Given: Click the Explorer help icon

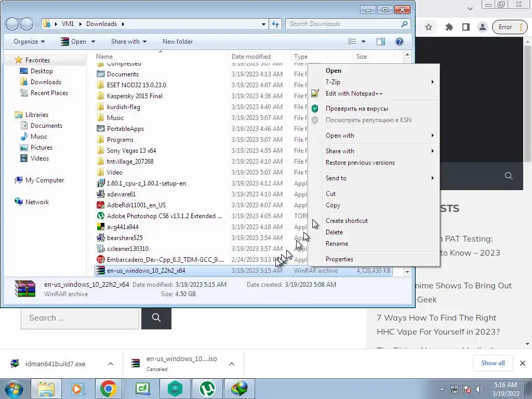Looking at the screenshot, I should coord(400,42).
